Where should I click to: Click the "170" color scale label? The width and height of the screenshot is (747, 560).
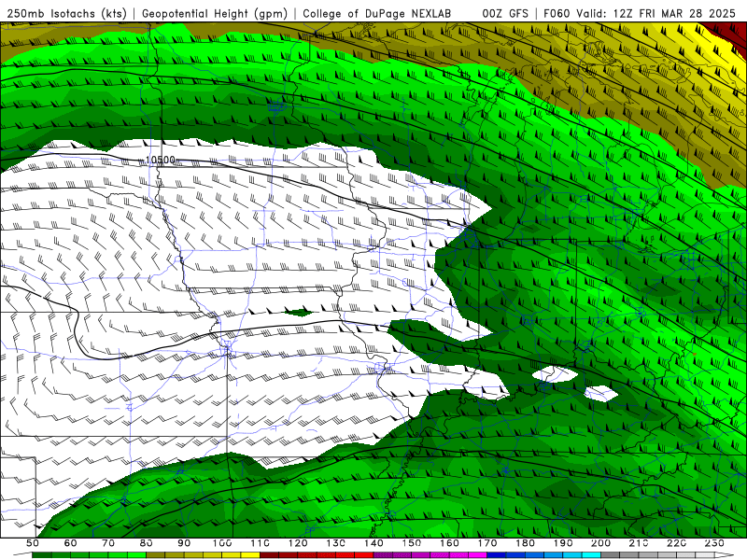coord(487,543)
